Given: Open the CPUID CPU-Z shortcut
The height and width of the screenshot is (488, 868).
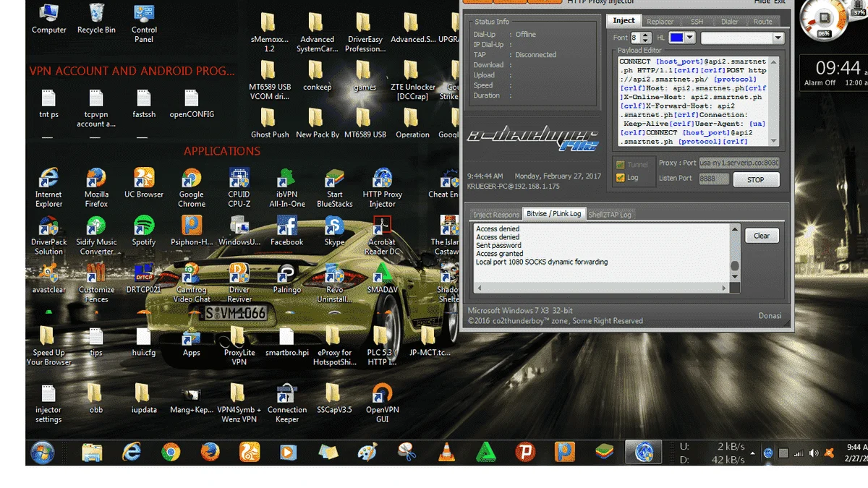Looking at the screenshot, I should (239, 188).
